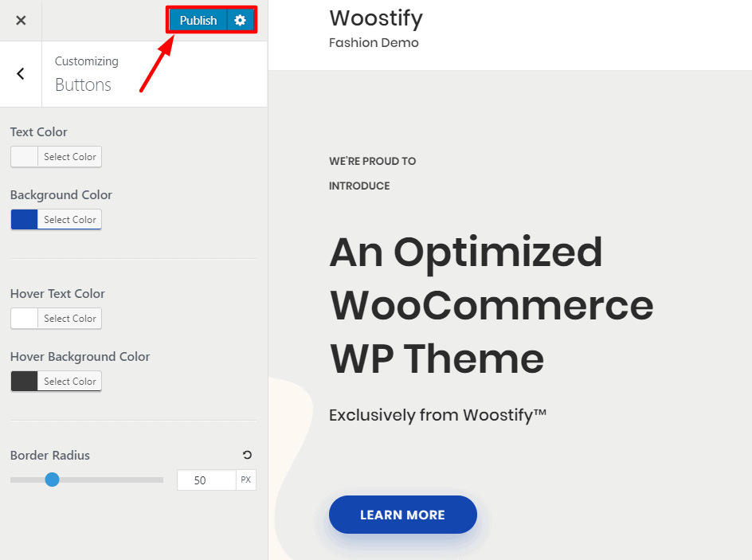Focus the Border Radius value field
The height and width of the screenshot is (560, 752).
[206, 480]
